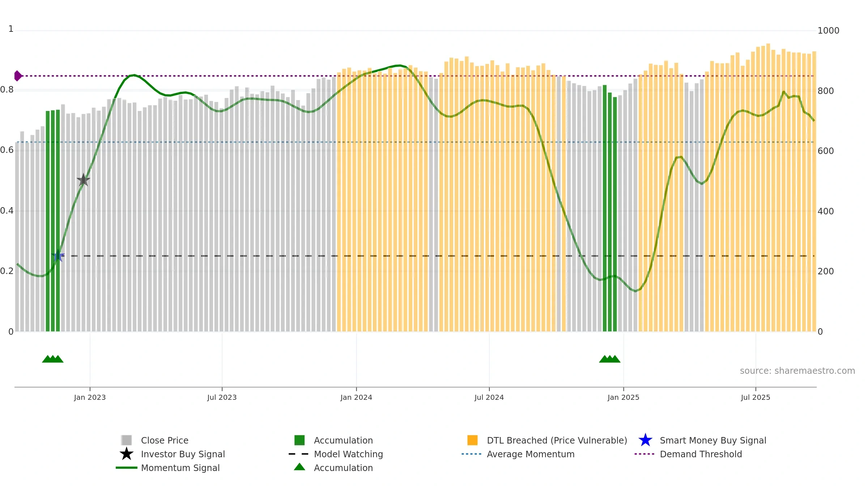The width and height of the screenshot is (868, 488).
Task: Click the green accumulation triangles near Jan 2025
Action: click(610, 359)
